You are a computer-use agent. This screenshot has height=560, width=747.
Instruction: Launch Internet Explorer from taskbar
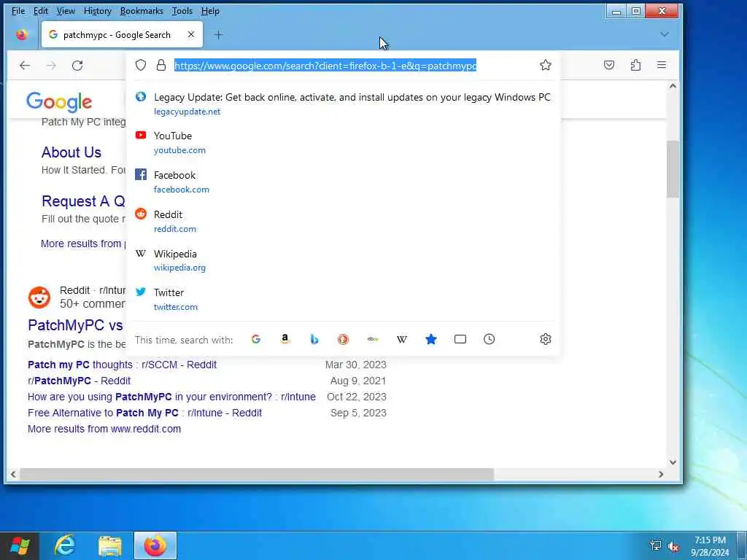pyautogui.click(x=65, y=545)
